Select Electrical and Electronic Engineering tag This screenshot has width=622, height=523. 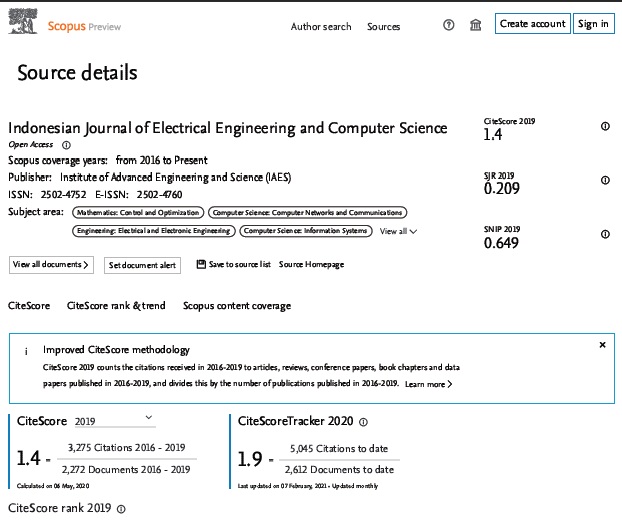tap(154, 231)
